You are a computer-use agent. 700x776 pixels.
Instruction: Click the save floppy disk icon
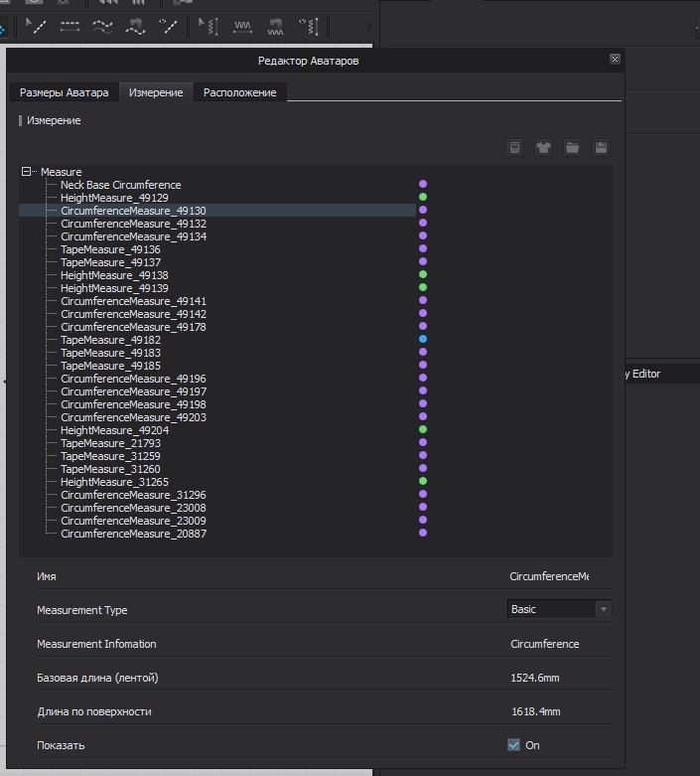coord(601,148)
